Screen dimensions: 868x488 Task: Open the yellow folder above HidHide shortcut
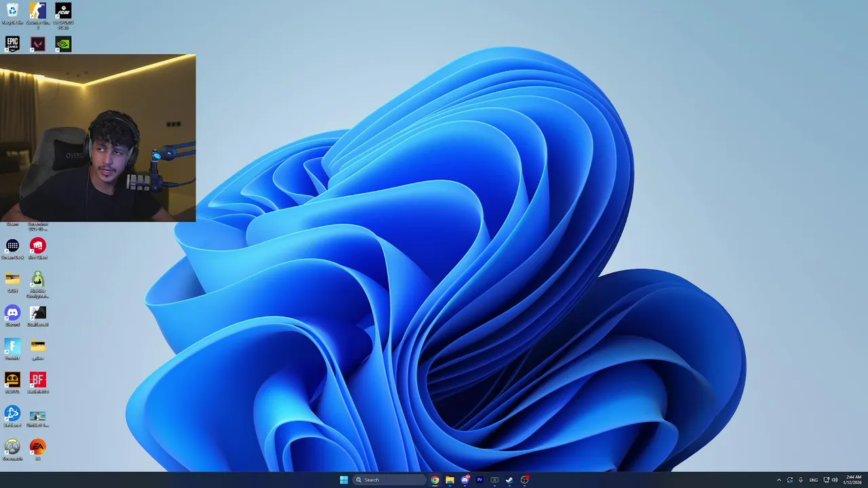pyautogui.click(x=12, y=282)
